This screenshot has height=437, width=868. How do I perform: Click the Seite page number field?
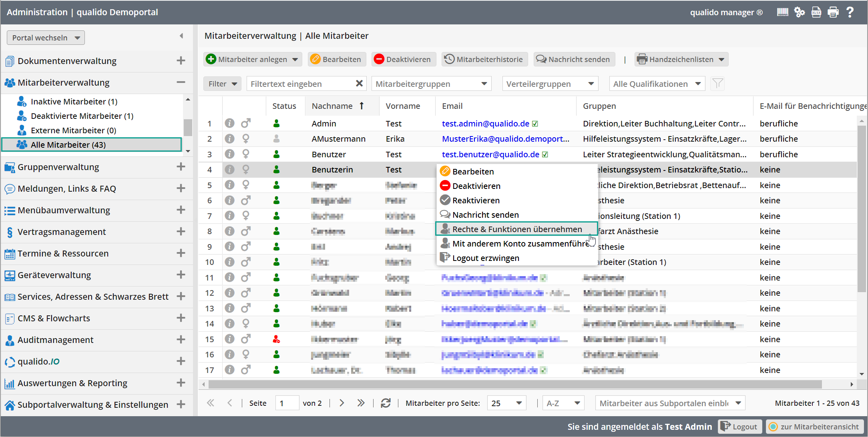(x=287, y=403)
